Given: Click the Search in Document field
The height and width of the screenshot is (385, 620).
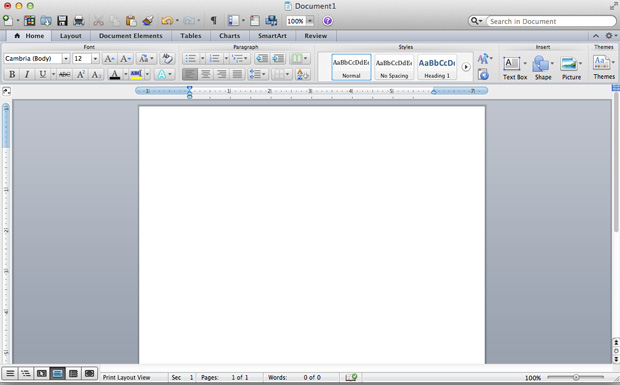Looking at the screenshot, I should [550, 21].
